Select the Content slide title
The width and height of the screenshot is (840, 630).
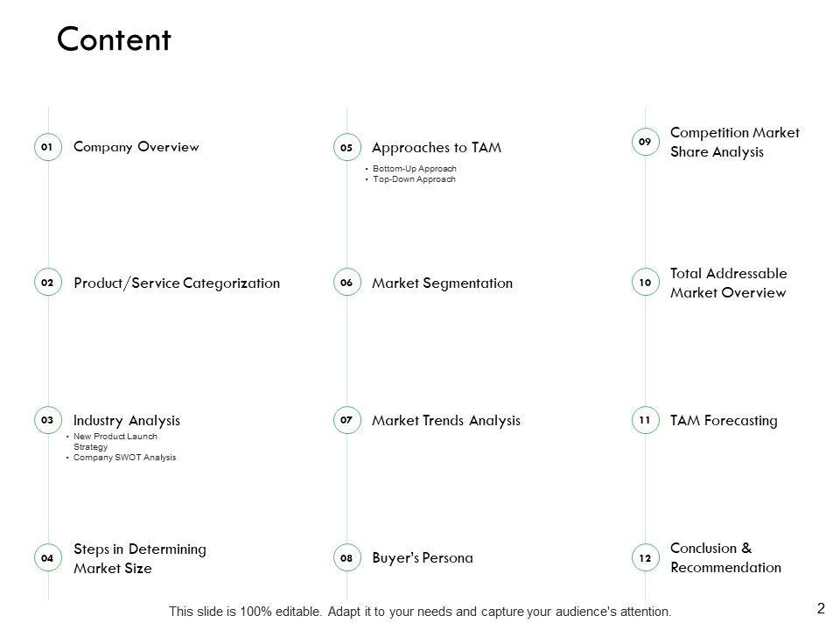pos(113,40)
